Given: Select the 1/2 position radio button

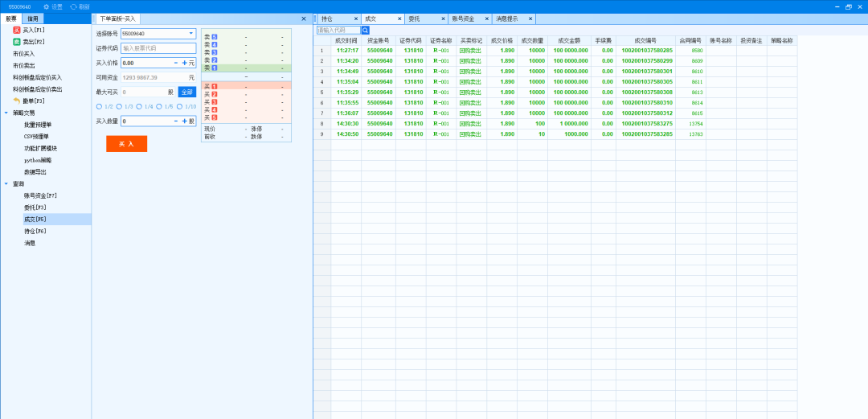Looking at the screenshot, I should coord(99,106).
